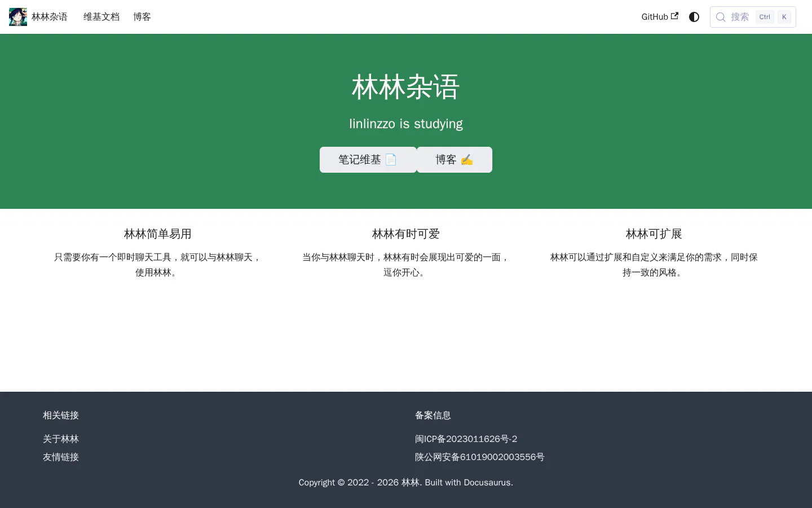Click the hero title 林林杂语

coord(406,87)
